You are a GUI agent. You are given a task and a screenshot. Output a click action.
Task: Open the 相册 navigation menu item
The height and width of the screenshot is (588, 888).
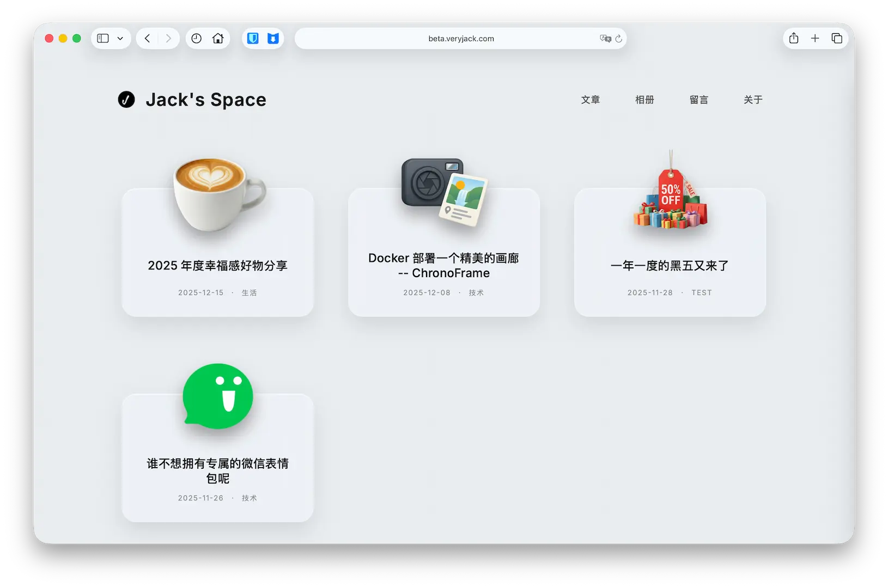[x=644, y=100]
